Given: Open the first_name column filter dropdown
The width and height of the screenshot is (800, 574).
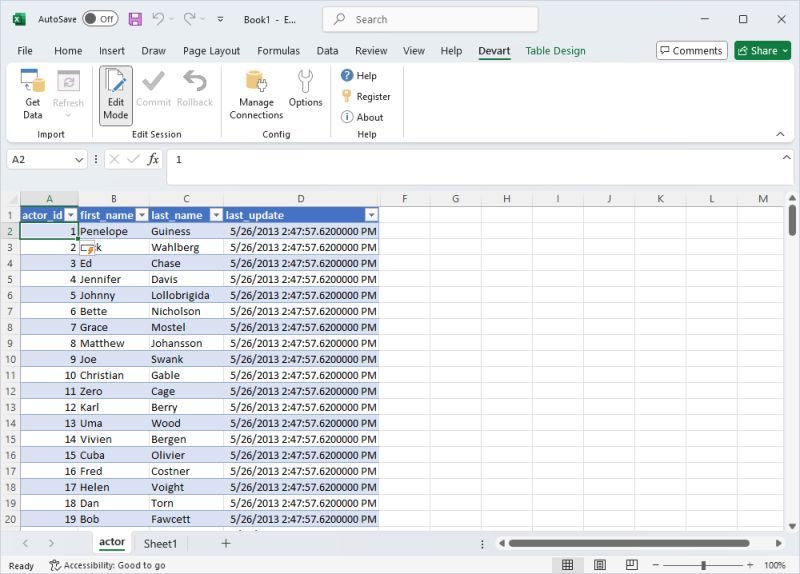Looking at the screenshot, I should (142, 215).
